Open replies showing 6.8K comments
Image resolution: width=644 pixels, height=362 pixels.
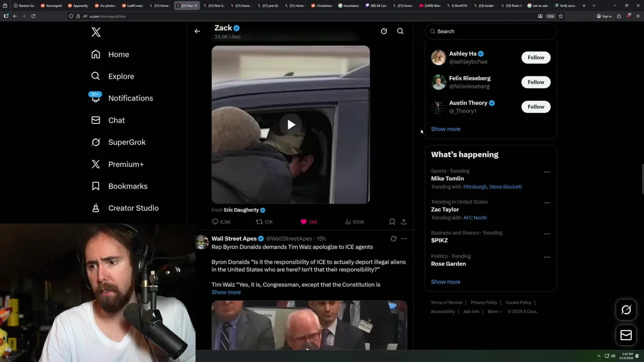[221, 222]
